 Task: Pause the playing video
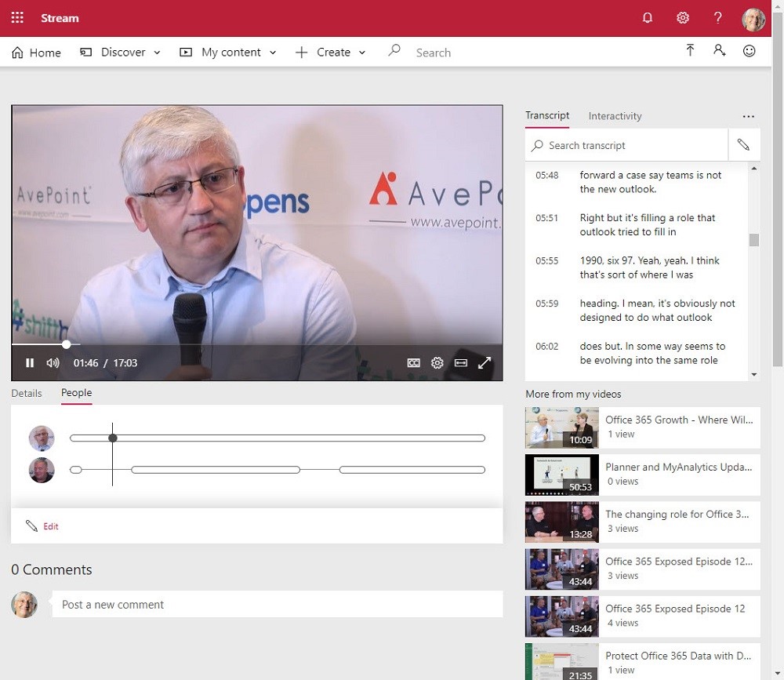pyautogui.click(x=30, y=363)
